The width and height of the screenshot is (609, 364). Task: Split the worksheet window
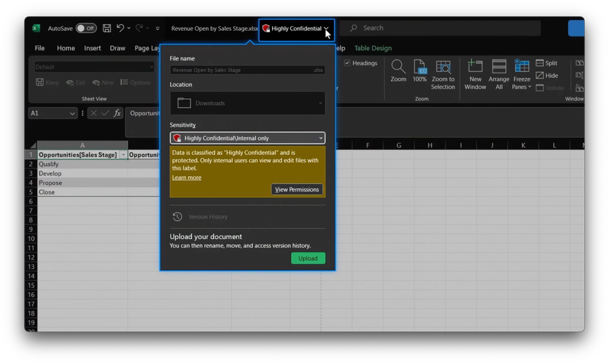pos(546,63)
